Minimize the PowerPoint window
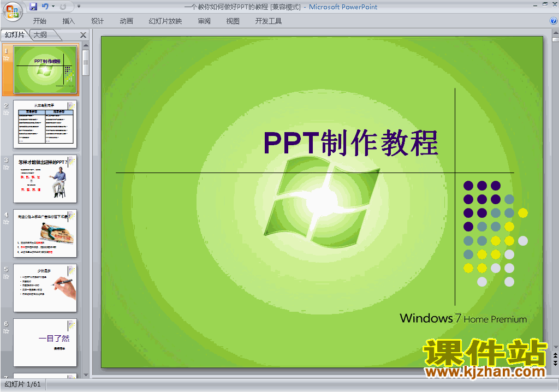This screenshot has height=392, width=559. 535,5
